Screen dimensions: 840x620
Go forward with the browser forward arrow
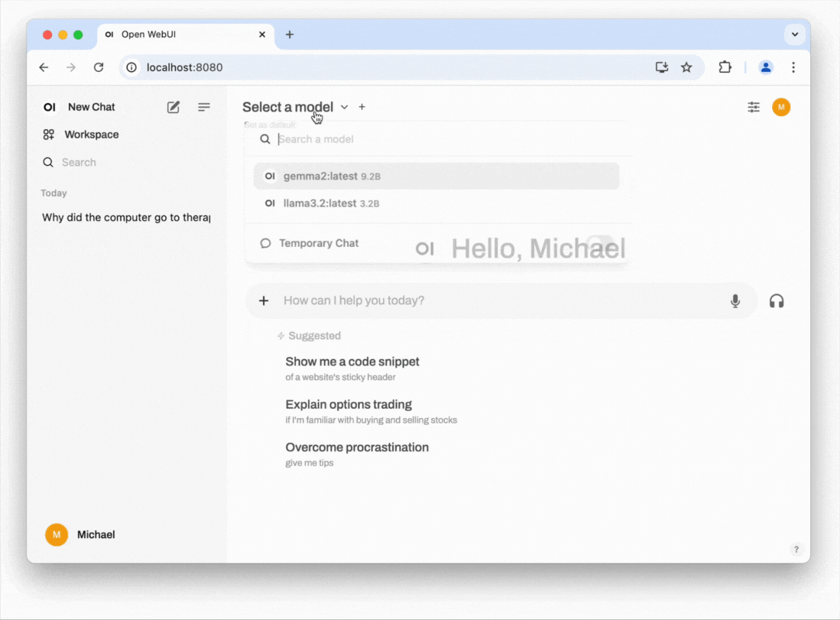point(71,67)
